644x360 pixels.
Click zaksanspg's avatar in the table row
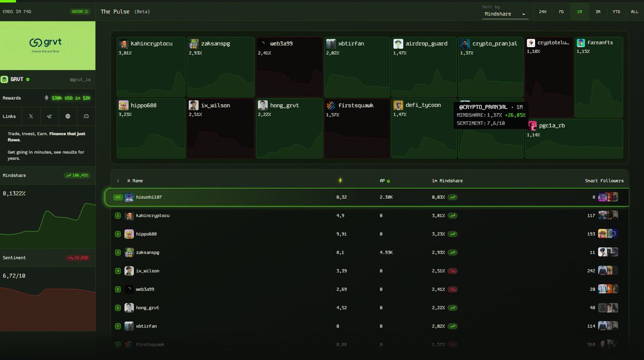(129, 252)
